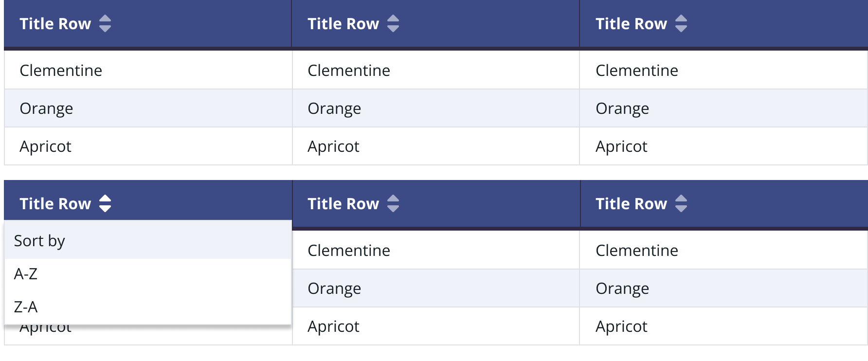Click the Title Row label in top table's first column

tap(55, 24)
